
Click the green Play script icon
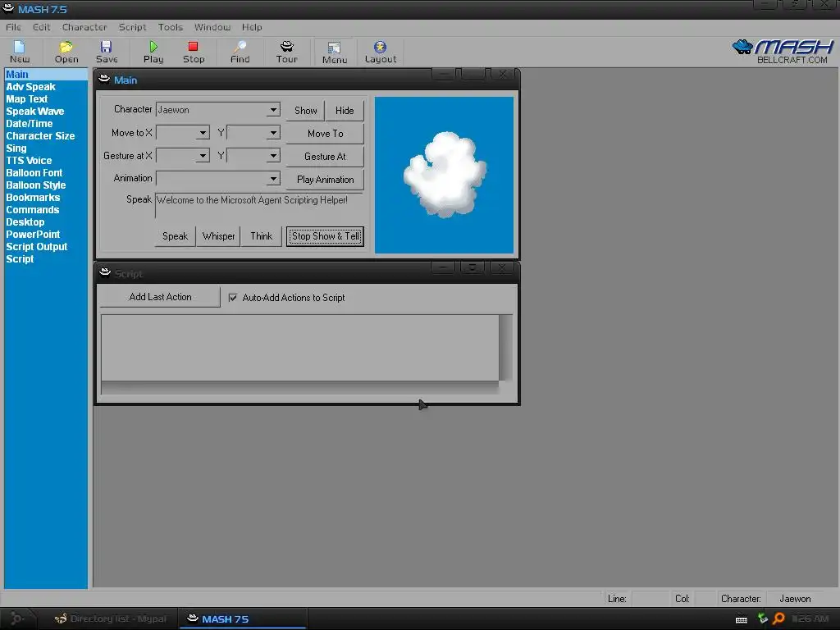coord(153,47)
